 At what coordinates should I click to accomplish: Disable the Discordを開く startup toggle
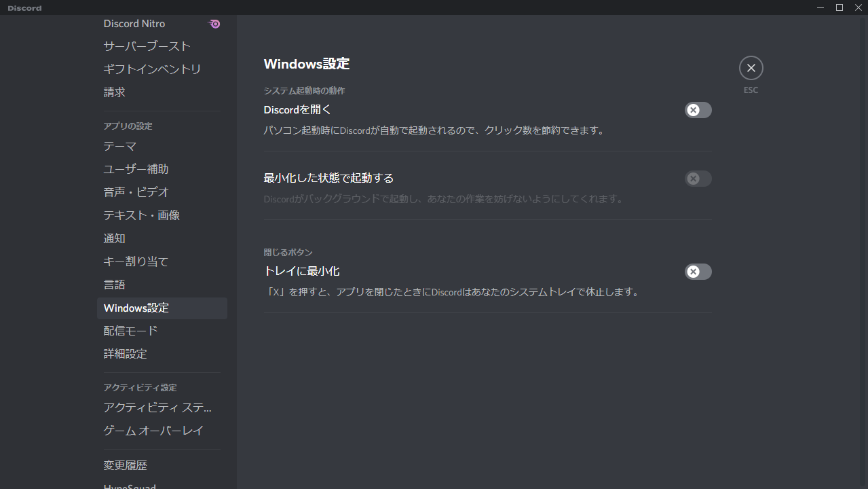698,110
